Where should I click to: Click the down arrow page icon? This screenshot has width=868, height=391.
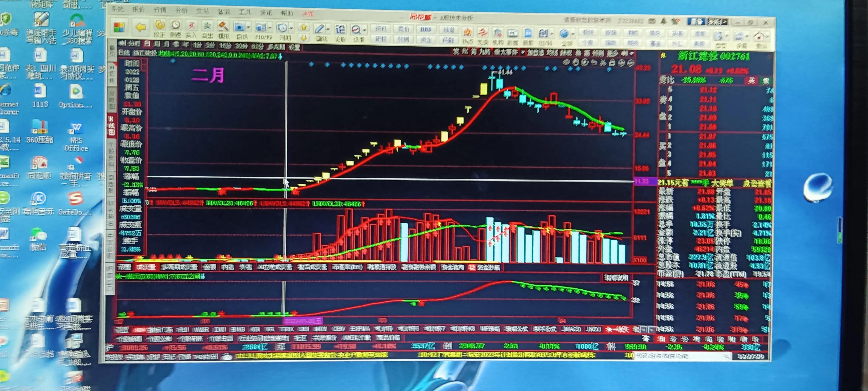click(304, 37)
